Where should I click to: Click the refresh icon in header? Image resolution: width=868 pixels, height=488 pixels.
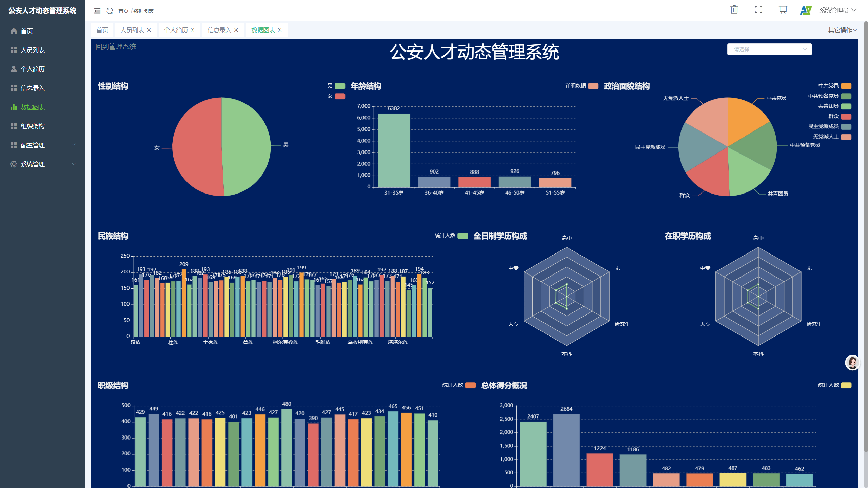click(110, 11)
